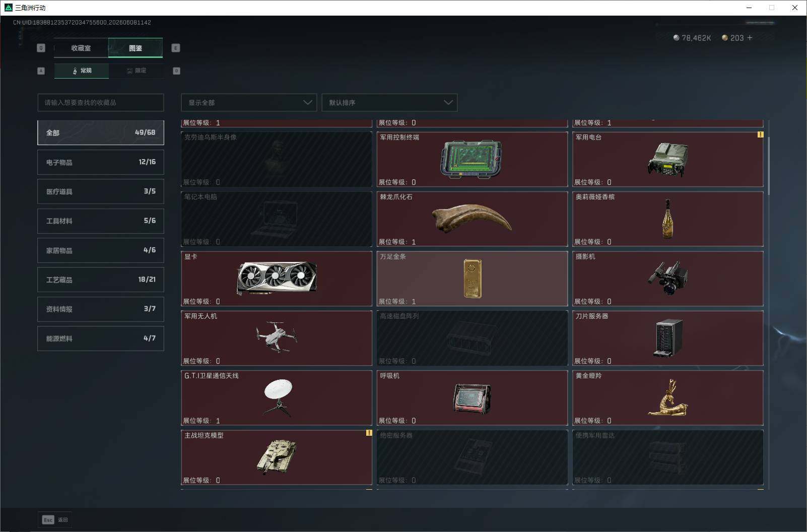Click the 黄金瞪羚 golden gazelle image
This screenshot has height=532, width=807.
point(667,398)
